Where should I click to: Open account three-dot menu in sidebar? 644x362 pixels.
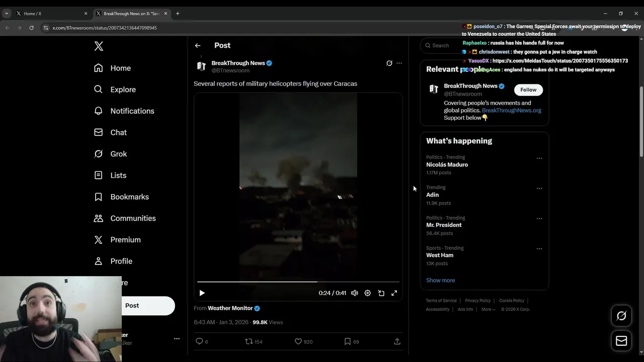point(177,339)
